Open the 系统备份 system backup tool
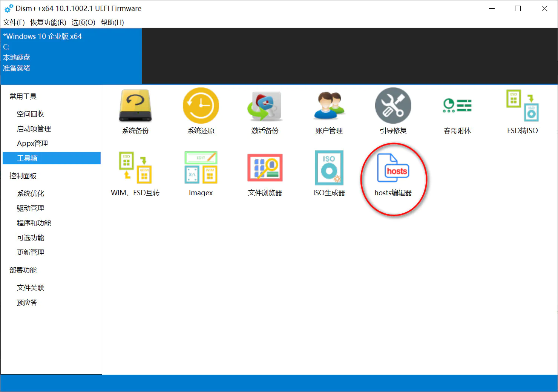 pyautogui.click(x=135, y=112)
